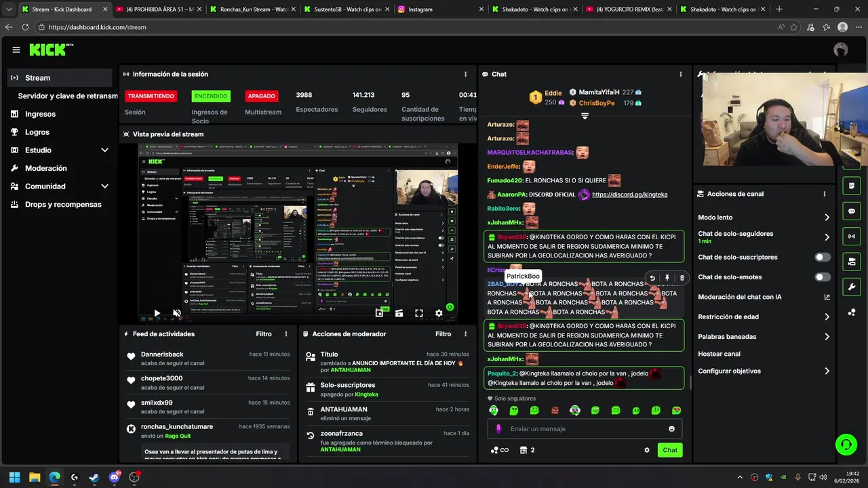Open new browser tab with plus button
This screenshot has width=868, height=488.
pyautogui.click(x=778, y=9)
